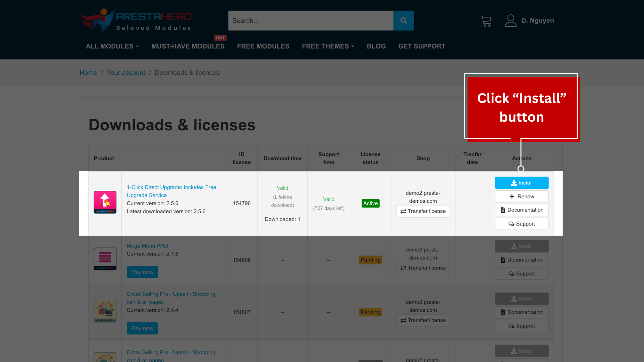
Task: Open Documentation for 1-Click Direct Upgrade
Action: (522, 210)
